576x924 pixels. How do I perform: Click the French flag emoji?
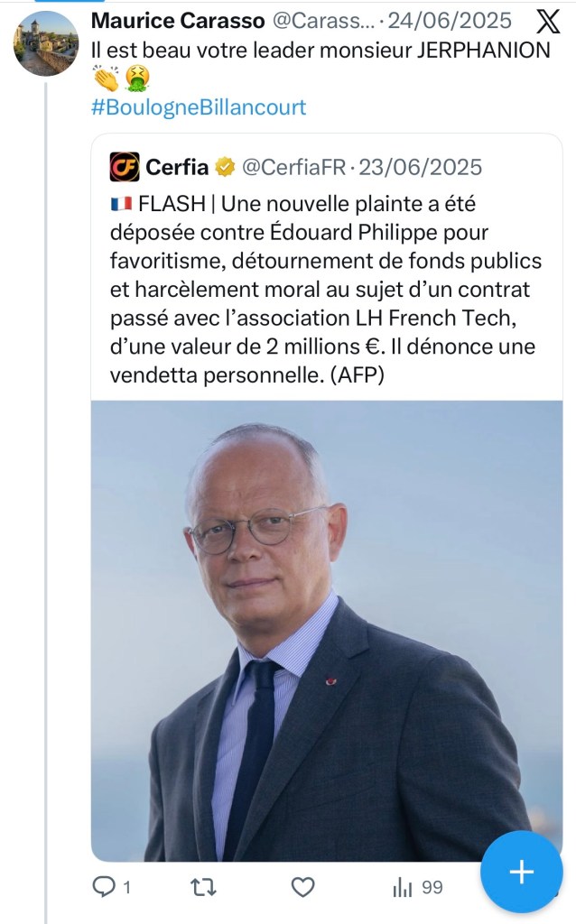point(120,202)
